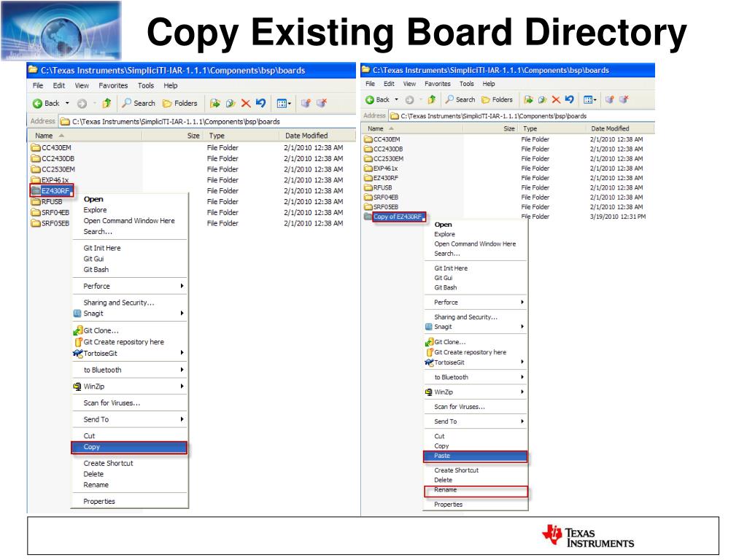Click Forward arrow icon in right Explorer window

(409, 99)
